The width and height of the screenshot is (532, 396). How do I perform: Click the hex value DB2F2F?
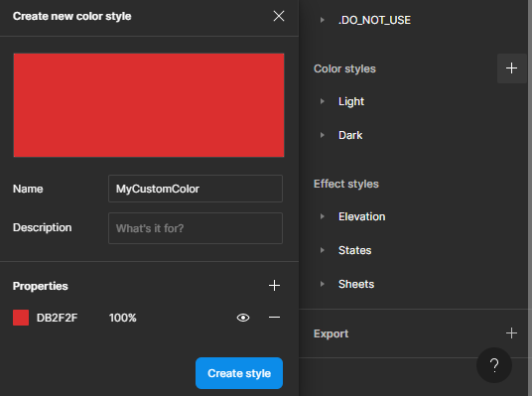click(57, 318)
